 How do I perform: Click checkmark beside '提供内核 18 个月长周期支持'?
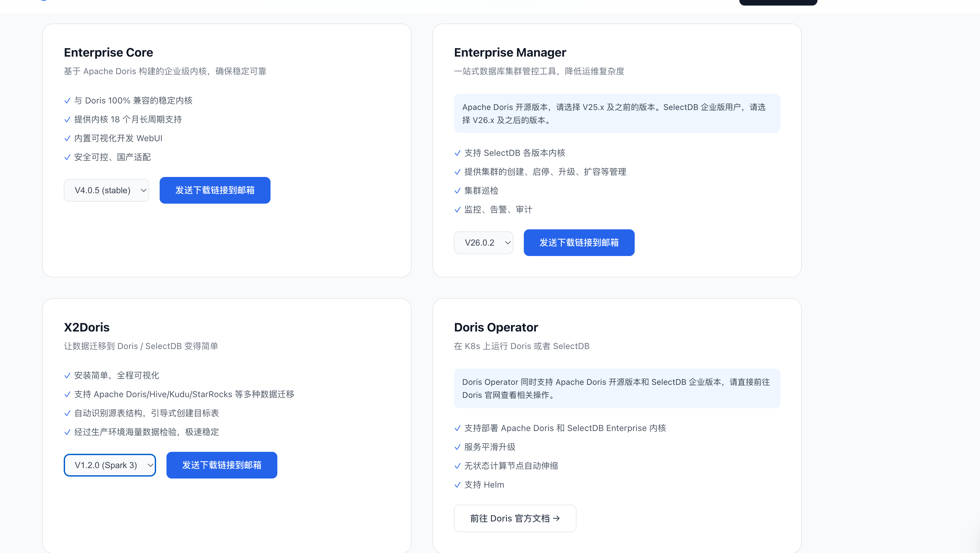pos(67,119)
